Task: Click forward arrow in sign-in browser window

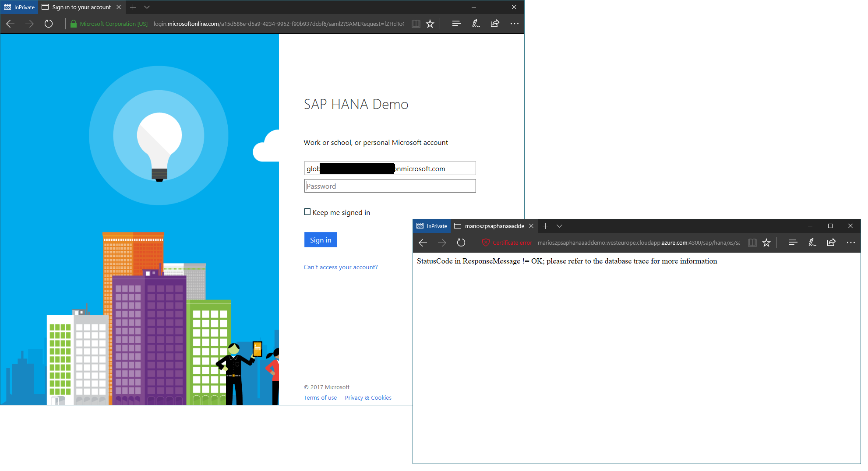Action: pyautogui.click(x=29, y=24)
